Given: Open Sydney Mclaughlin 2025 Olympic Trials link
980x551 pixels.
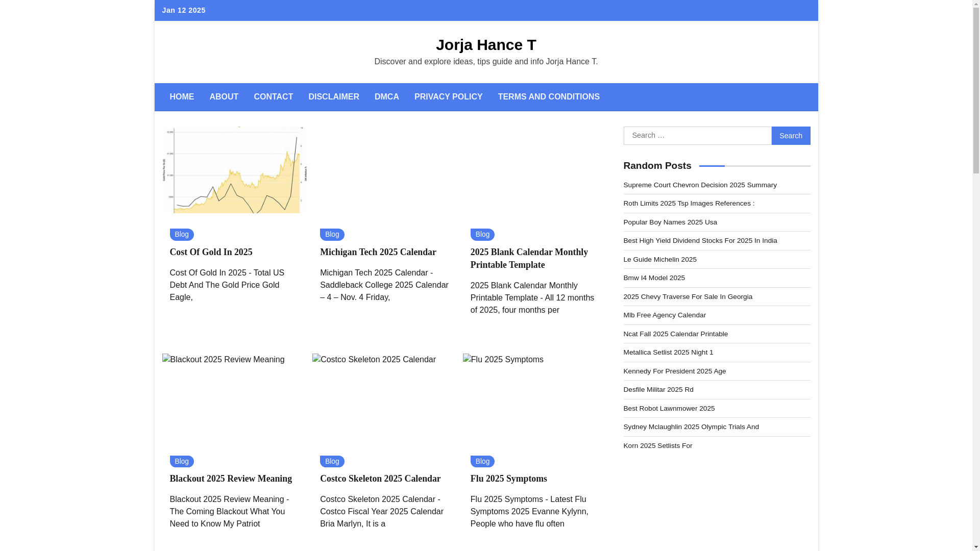Looking at the screenshot, I should pyautogui.click(x=691, y=427).
